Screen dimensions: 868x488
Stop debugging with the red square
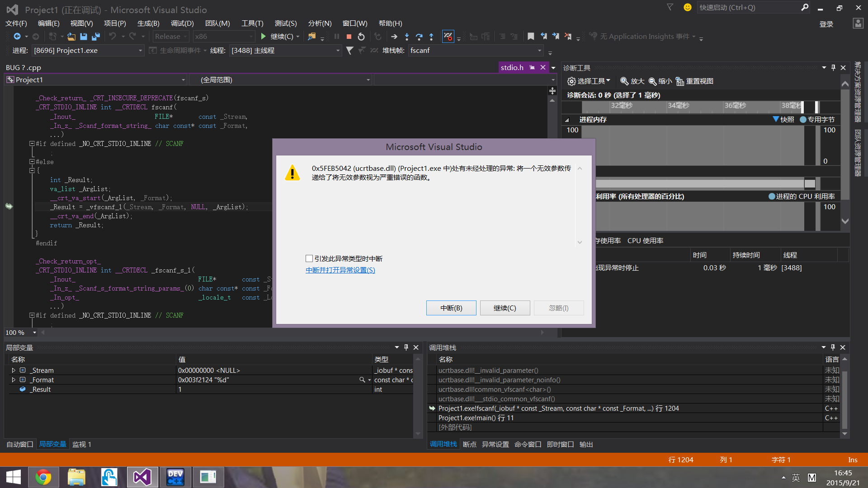[349, 37]
